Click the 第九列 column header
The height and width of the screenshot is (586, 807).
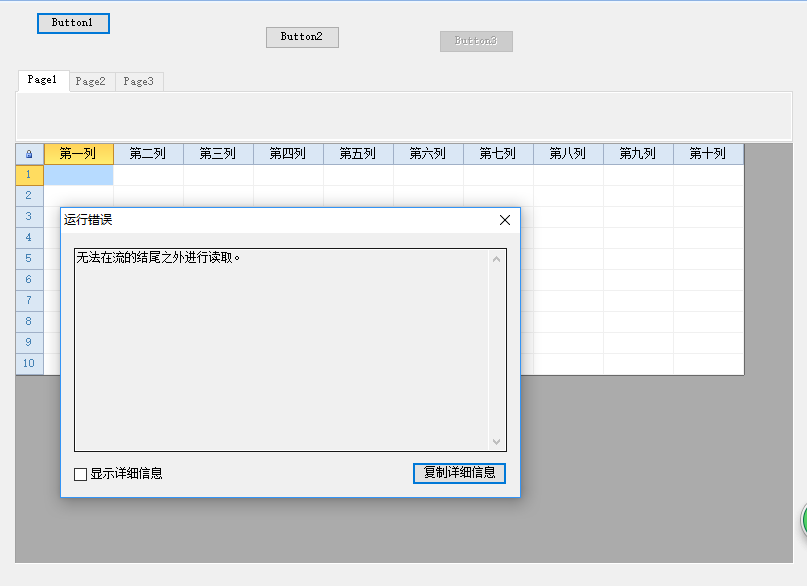tap(638, 154)
